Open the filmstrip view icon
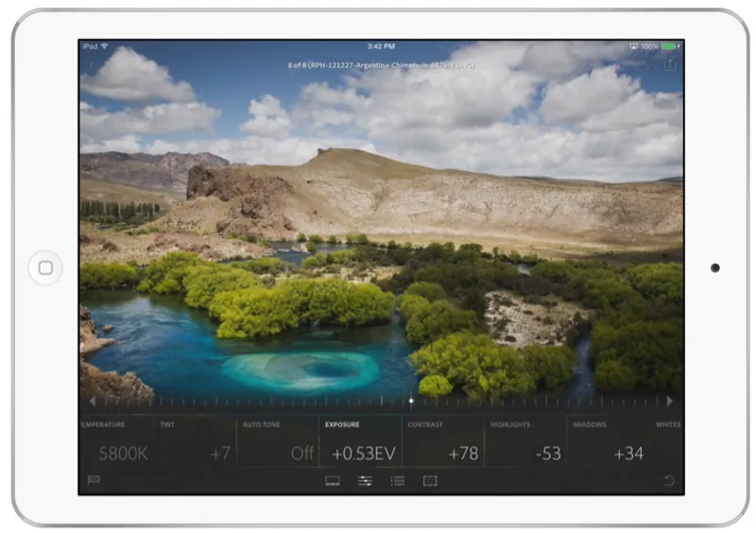 pyautogui.click(x=333, y=481)
